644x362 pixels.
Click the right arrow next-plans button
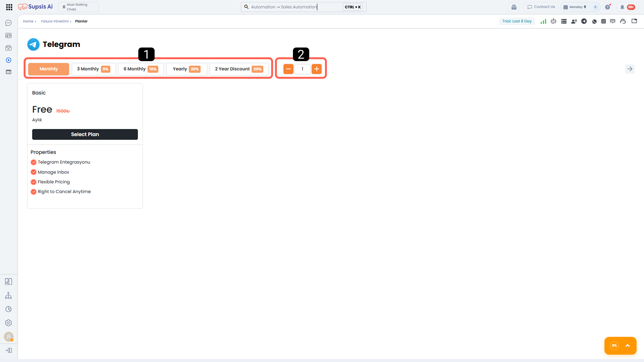(x=630, y=69)
